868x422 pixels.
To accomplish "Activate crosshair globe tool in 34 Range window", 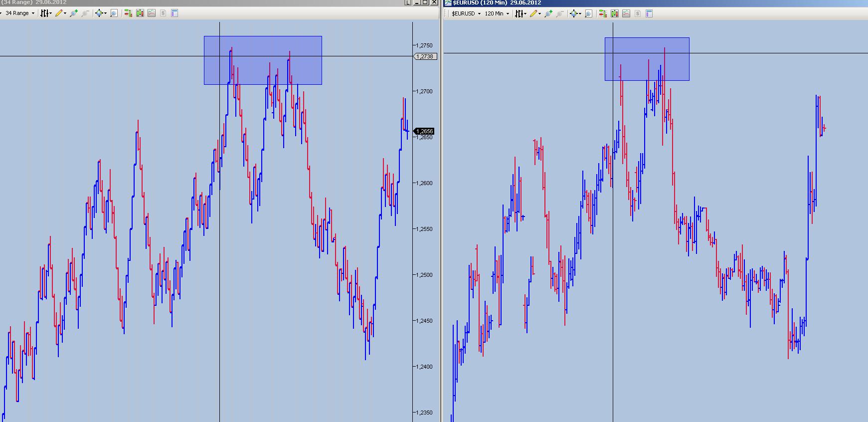I will [99, 13].
